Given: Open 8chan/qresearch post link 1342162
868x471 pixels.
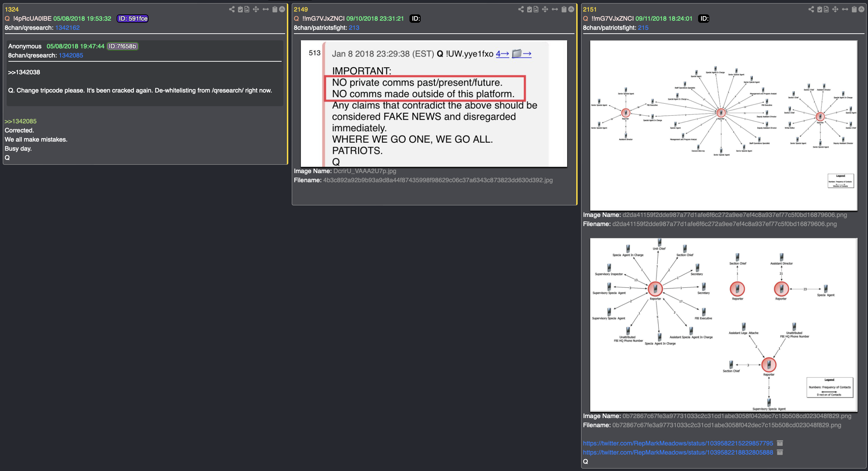Looking at the screenshot, I should [x=67, y=28].
